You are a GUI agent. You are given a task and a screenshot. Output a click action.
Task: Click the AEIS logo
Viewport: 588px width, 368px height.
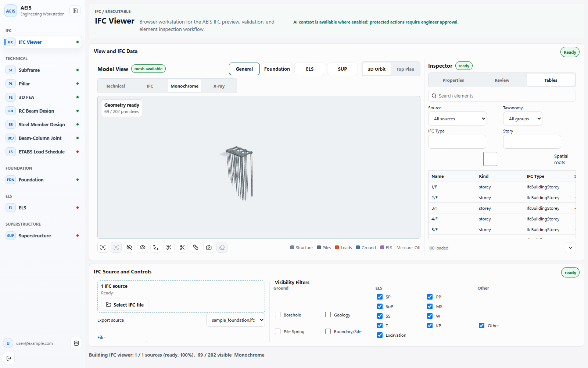[x=11, y=11]
